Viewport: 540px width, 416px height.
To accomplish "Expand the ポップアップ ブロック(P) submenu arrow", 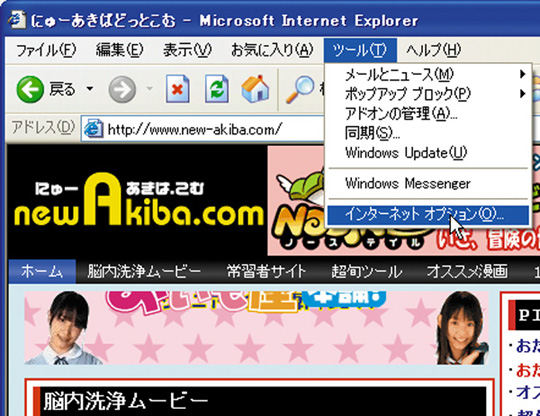I will coord(523,93).
